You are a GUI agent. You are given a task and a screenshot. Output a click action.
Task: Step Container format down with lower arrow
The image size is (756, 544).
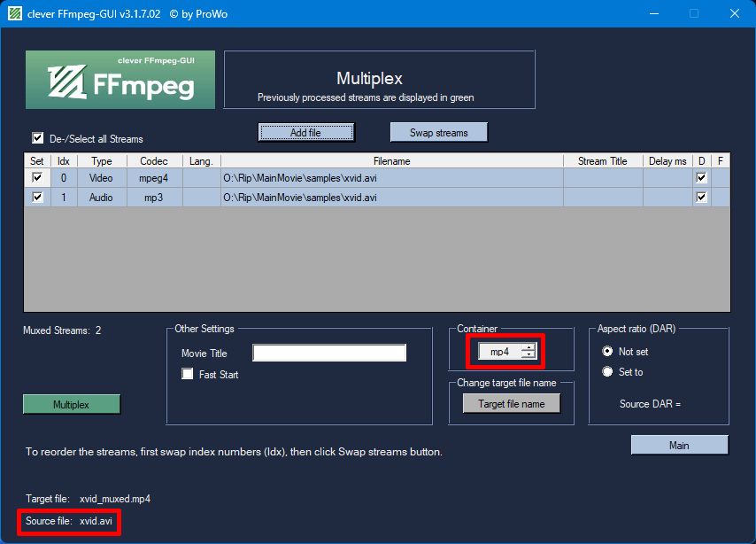(528, 354)
